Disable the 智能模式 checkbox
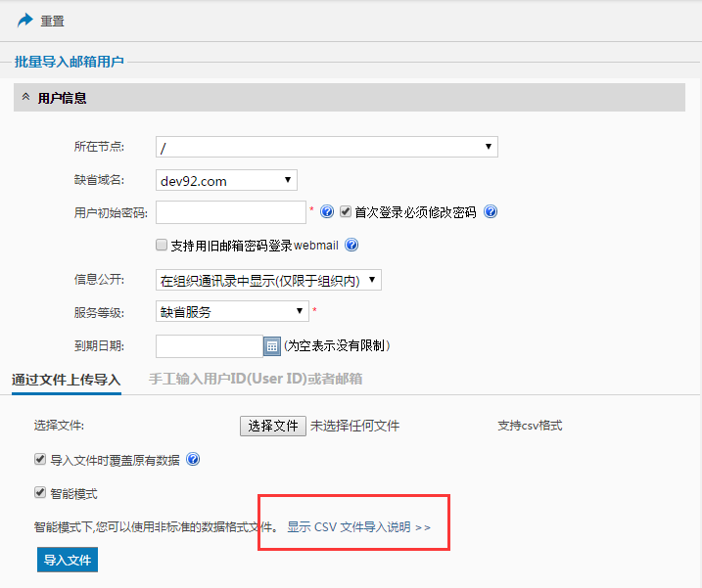Screen dimensions: 702x588 point(40,493)
